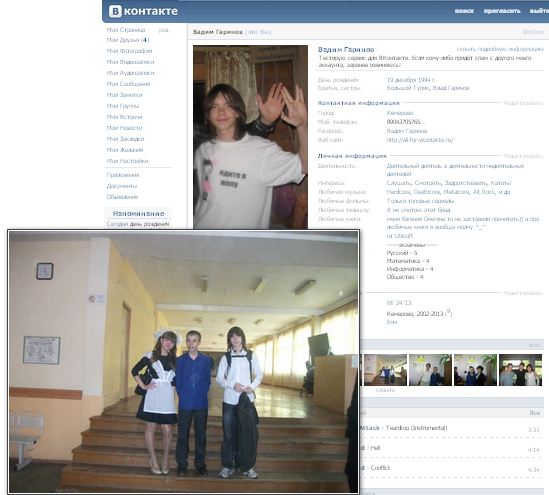Image resolution: width=549 pixels, height=495 pixels.
Task: Open Мои Друзья in the sidebar
Action: coord(128,40)
